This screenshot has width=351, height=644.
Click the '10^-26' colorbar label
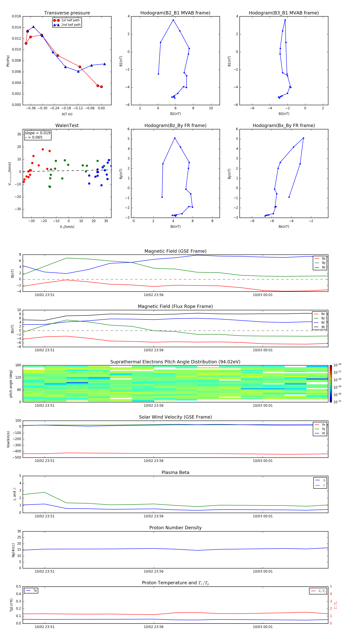pyautogui.click(x=337, y=365)
